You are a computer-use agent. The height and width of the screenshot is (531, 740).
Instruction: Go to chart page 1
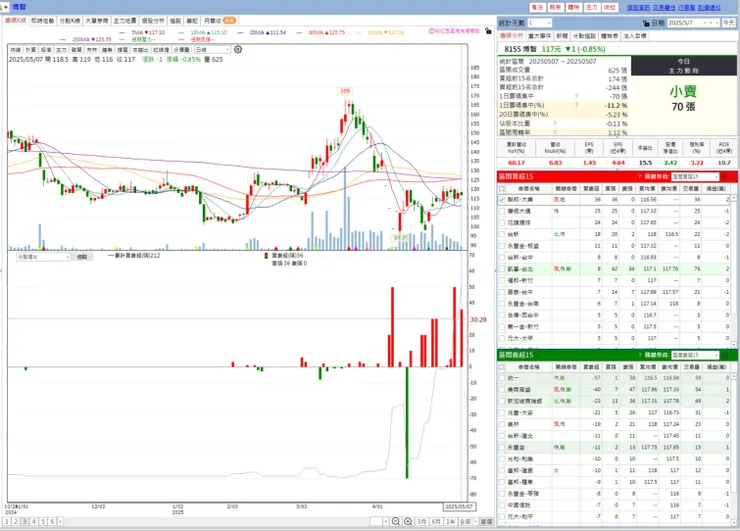[7, 522]
